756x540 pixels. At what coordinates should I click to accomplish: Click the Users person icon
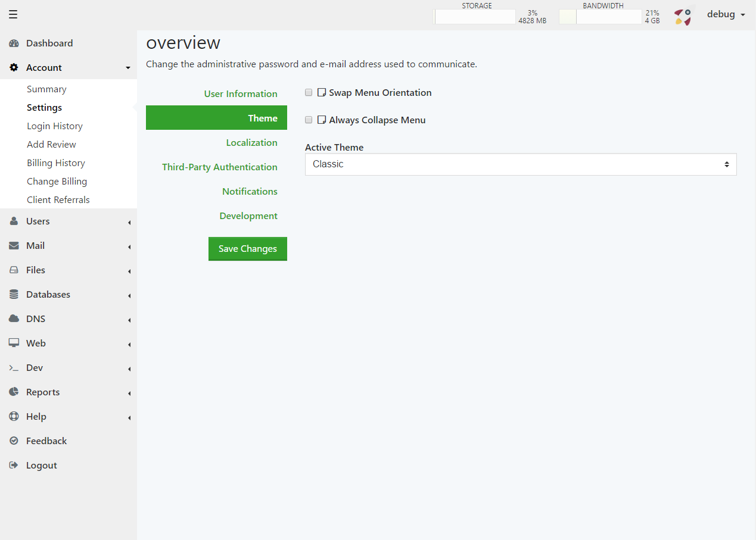[14, 221]
